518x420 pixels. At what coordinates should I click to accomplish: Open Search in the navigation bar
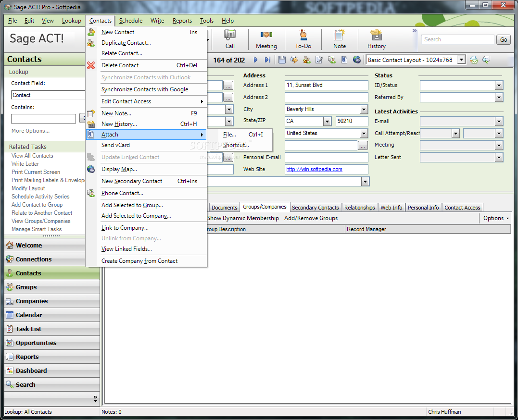(52, 384)
